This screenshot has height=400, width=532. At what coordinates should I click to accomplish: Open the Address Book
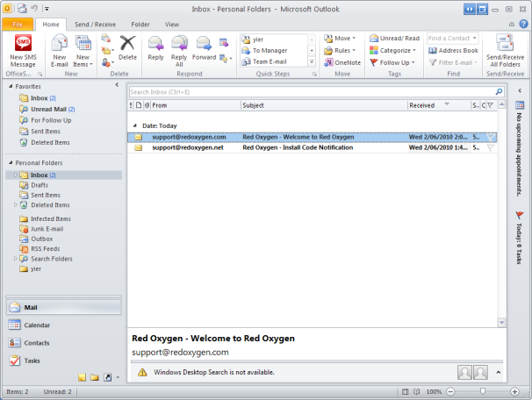click(x=453, y=51)
